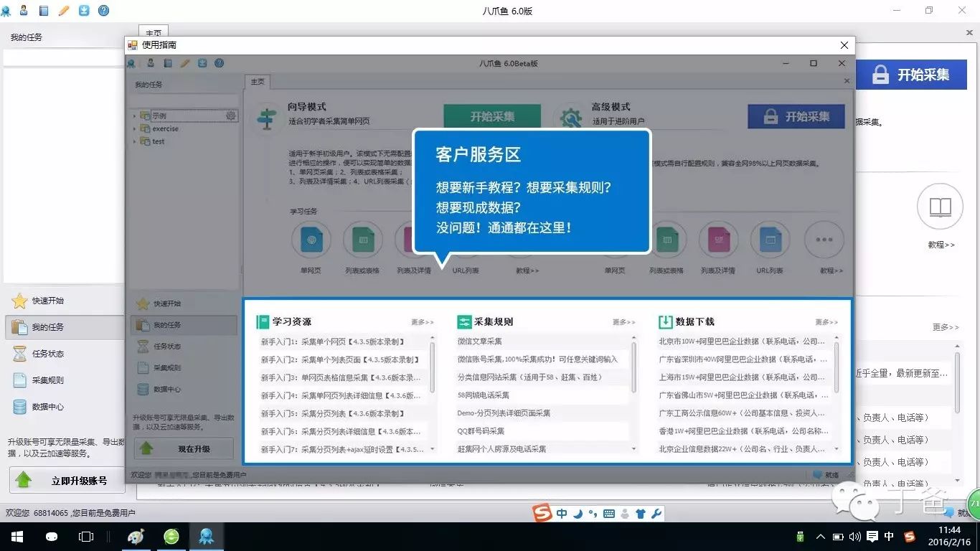Click gear icon on the 示例 tree row
This screenshot has width=980, height=551.
pos(230,116)
